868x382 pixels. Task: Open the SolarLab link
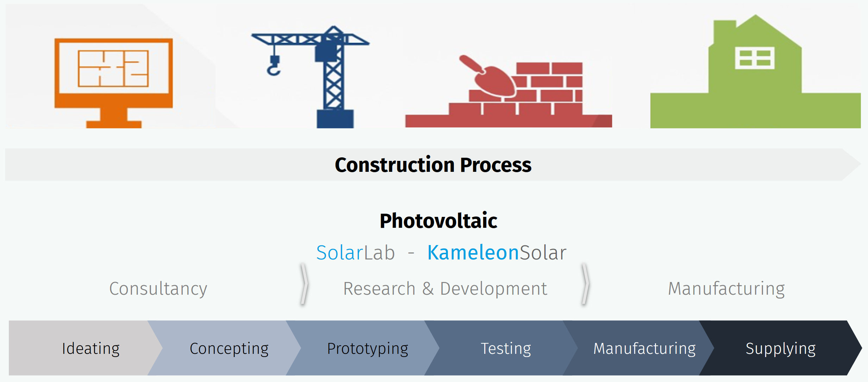point(355,252)
